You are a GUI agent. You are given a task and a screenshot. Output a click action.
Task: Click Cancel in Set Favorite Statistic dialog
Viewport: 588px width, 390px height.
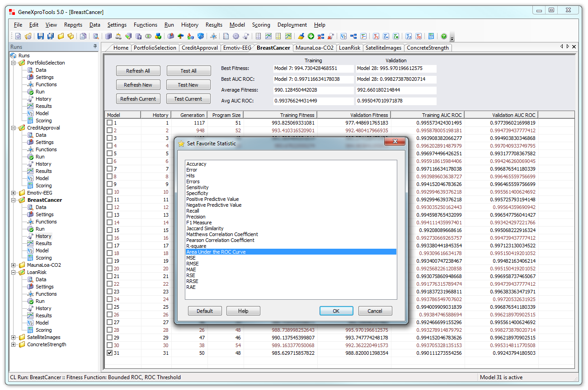point(375,311)
